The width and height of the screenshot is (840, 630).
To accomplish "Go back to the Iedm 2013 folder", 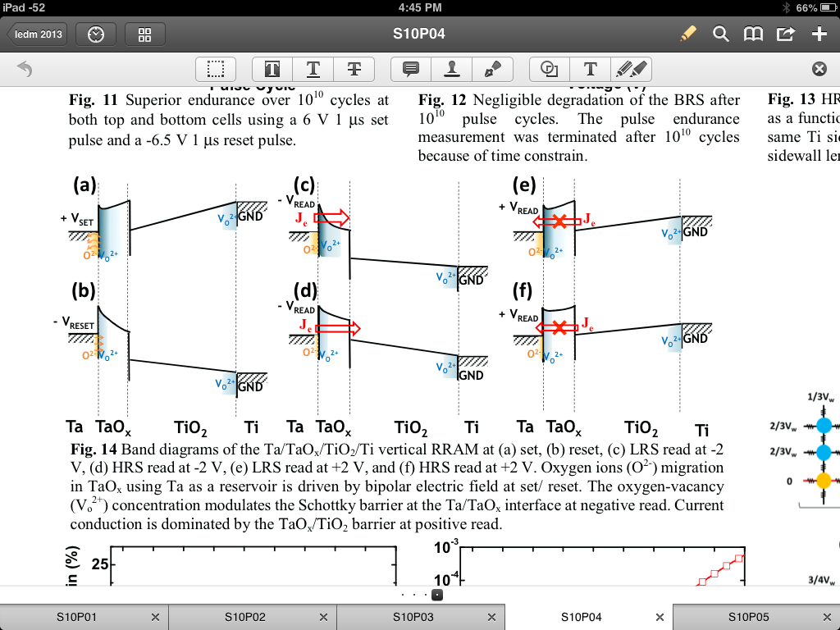I will pyautogui.click(x=36, y=34).
